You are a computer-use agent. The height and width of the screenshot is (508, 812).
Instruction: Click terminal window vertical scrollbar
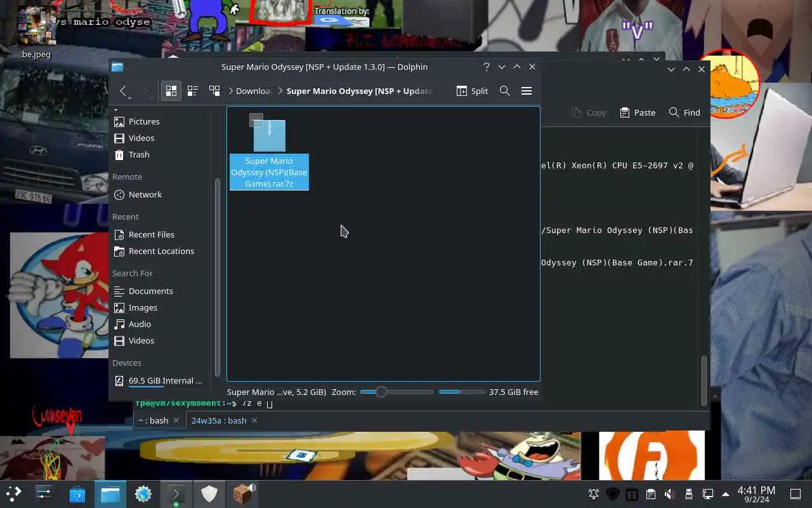tap(704, 380)
